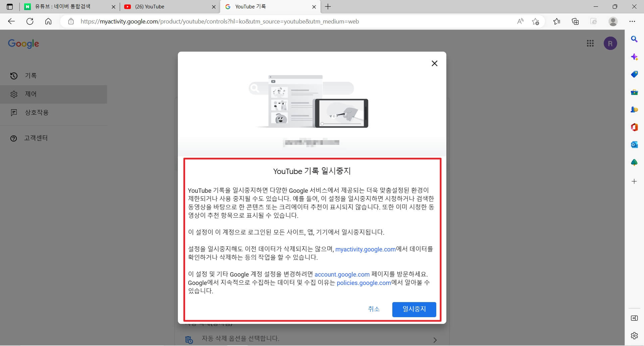
Task: Open Games panel from the Edge sidebar
Action: pyautogui.click(x=634, y=110)
